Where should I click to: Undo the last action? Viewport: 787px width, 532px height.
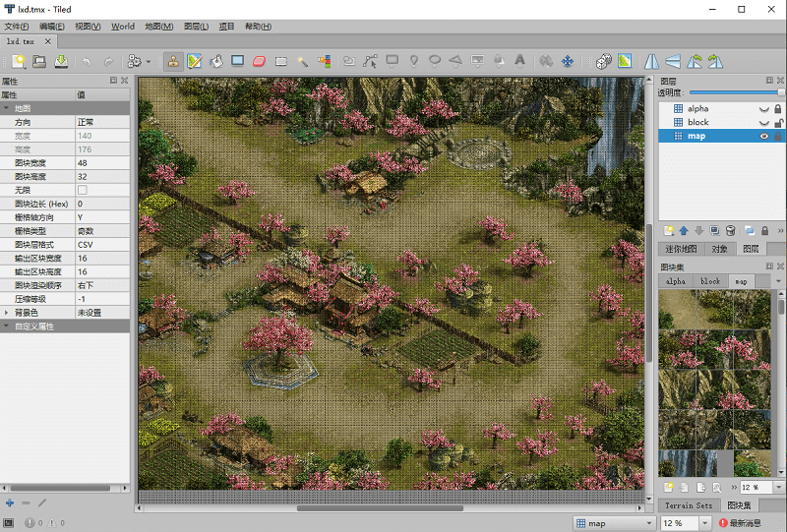point(87,61)
